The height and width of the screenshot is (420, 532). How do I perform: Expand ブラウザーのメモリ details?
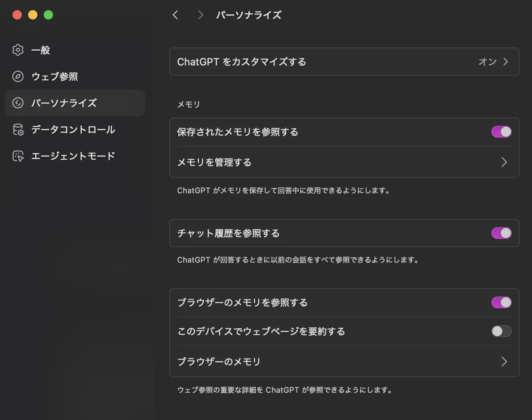pyautogui.click(x=504, y=362)
